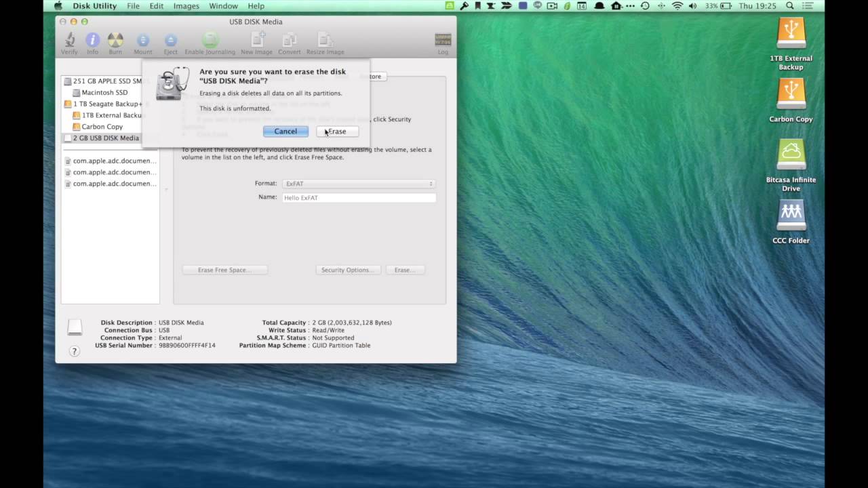
Task: Click the volume speaker menu bar icon
Action: [693, 5]
